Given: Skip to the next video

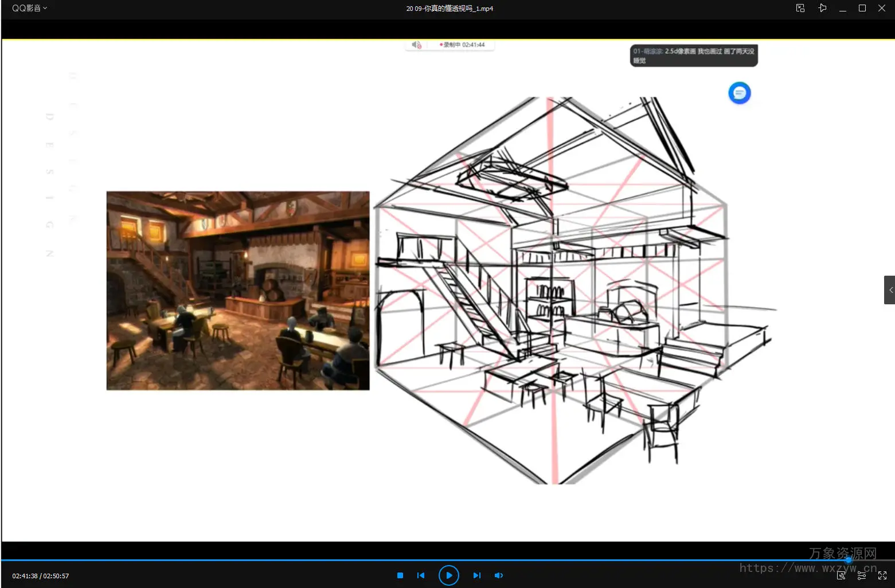Looking at the screenshot, I should [476, 575].
